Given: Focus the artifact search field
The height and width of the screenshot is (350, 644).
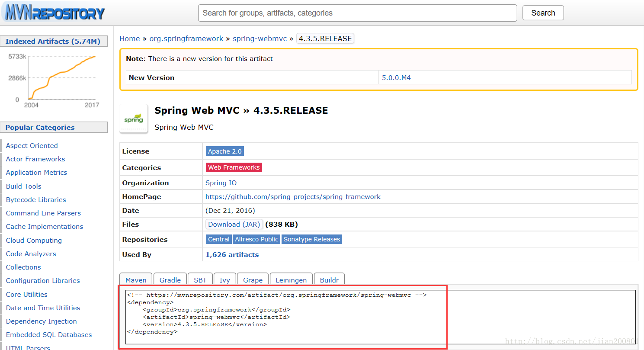Looking at the screenshot, I should pyautogui.click(x=357, y=13).
